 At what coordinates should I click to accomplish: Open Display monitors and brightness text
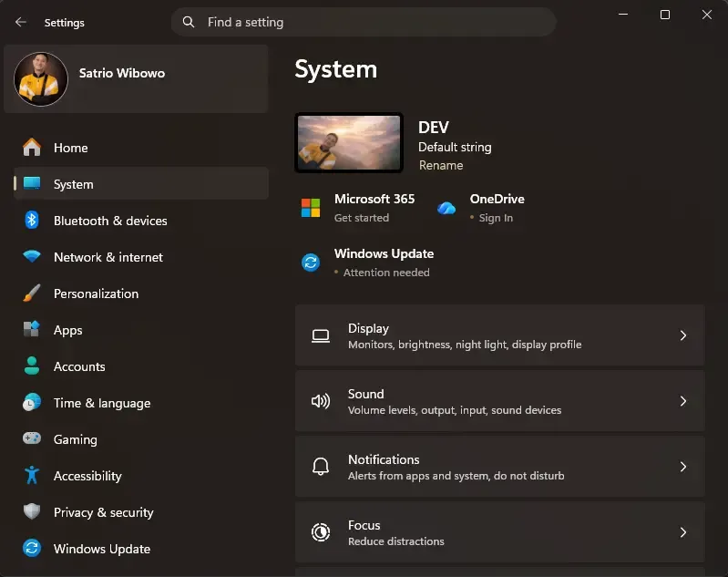point(465,345)
